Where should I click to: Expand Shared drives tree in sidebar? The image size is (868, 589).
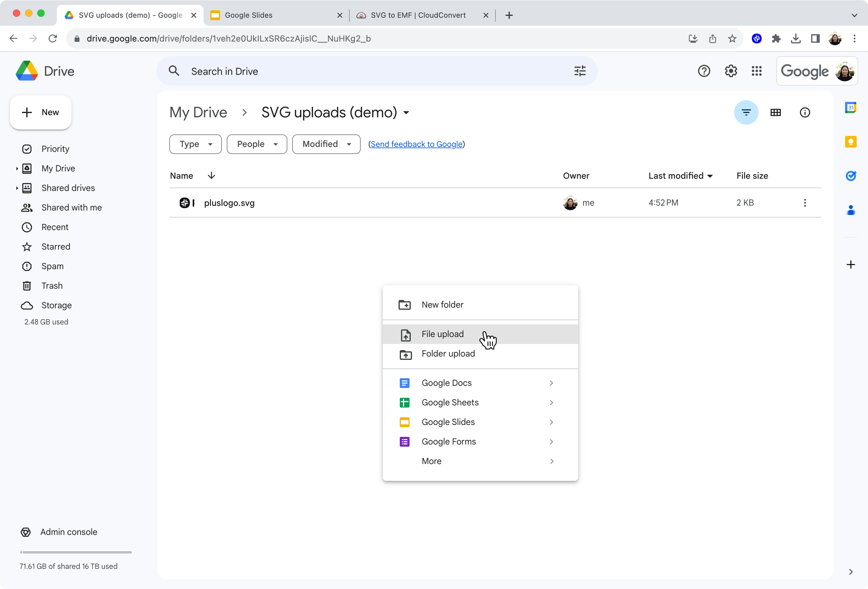click(17, 188)
